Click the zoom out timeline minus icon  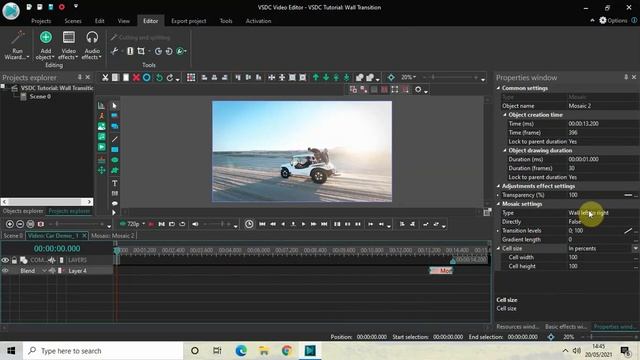click(20, 224)
